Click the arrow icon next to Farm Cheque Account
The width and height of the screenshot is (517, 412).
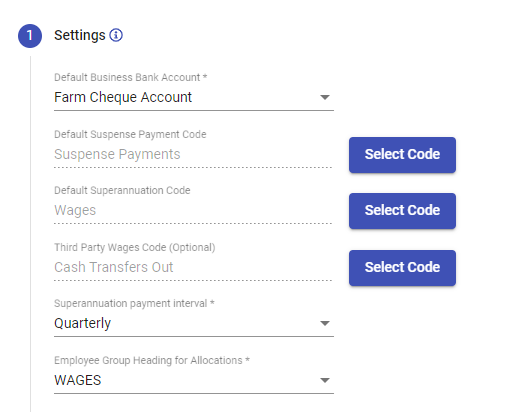click(325, 97)
